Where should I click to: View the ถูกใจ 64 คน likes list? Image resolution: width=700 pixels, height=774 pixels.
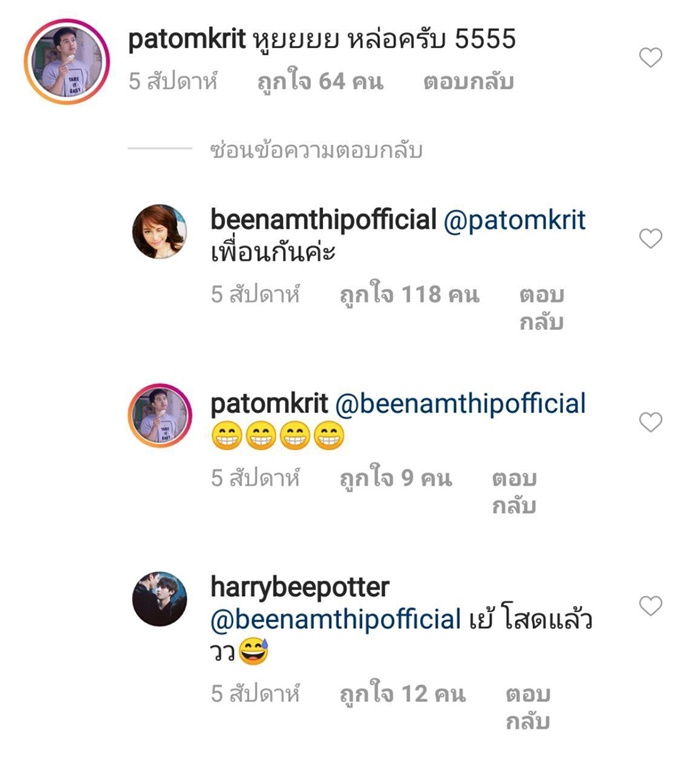(320, 82)
